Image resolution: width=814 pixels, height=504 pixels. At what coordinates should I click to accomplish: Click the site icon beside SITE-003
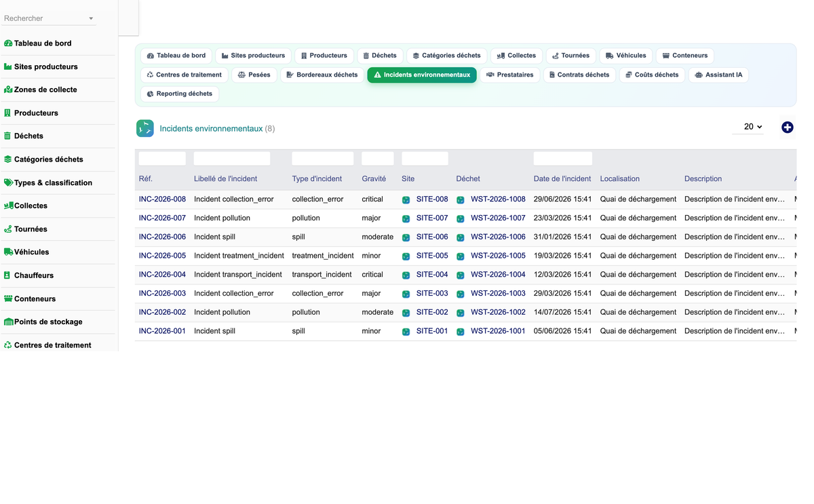[406, 294]
